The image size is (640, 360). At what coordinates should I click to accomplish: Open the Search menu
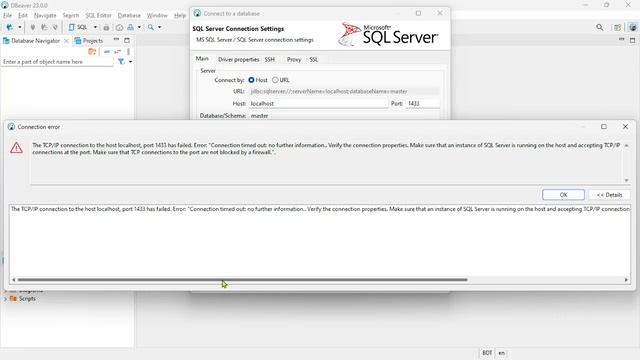coord(71,16)
